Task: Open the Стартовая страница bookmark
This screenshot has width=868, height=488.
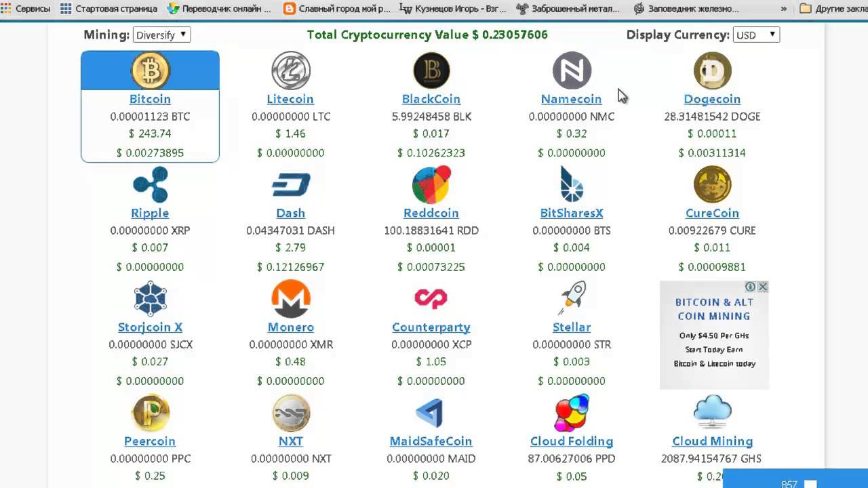Action: (x=108, y=9)
